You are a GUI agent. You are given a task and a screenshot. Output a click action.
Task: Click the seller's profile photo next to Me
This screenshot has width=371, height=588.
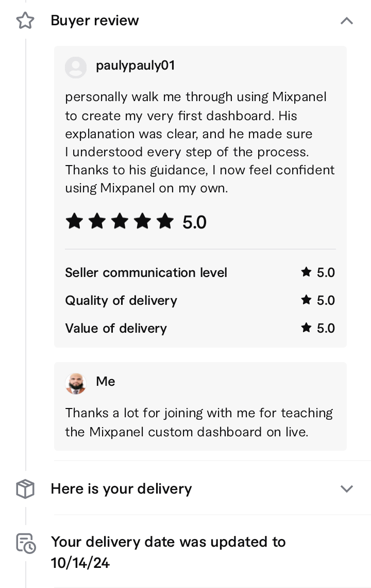(76, 383)
